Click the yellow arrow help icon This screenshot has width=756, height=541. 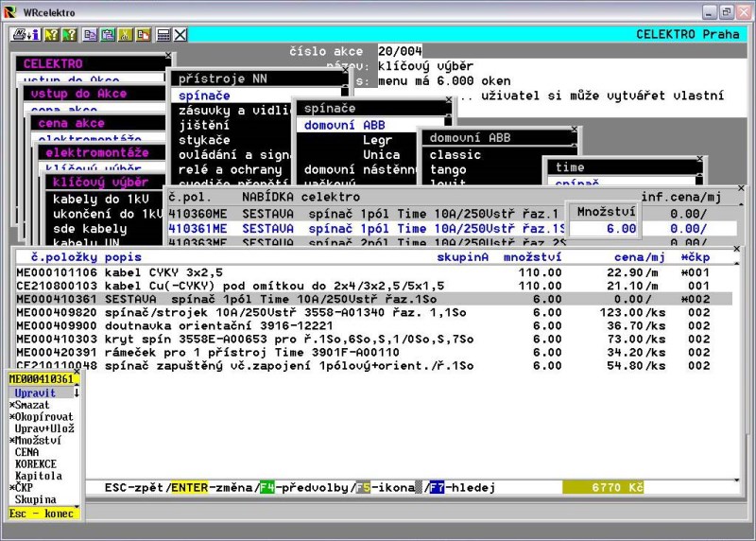(51, 34)
